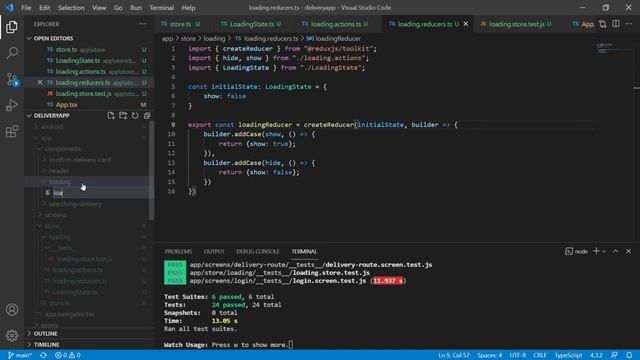This screenshot has height=360, width=640.
Task: Click the main branch indicator in status bar
Action: click(20, 355)
